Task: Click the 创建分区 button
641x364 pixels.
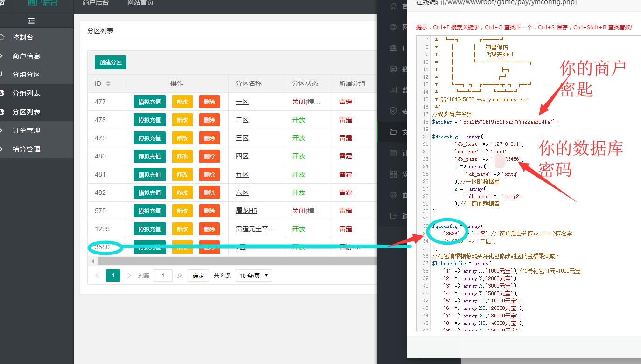Action: click(111, 62)
